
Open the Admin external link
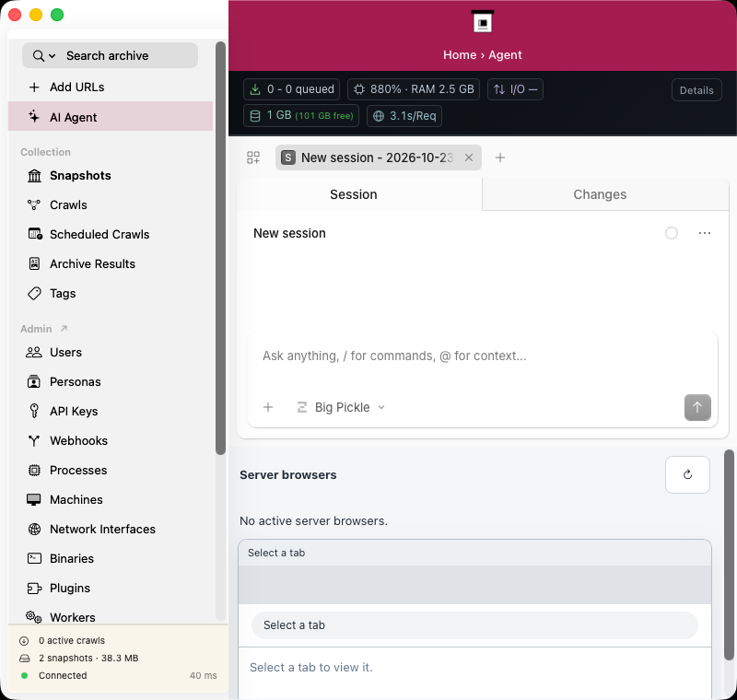point(64,329)
